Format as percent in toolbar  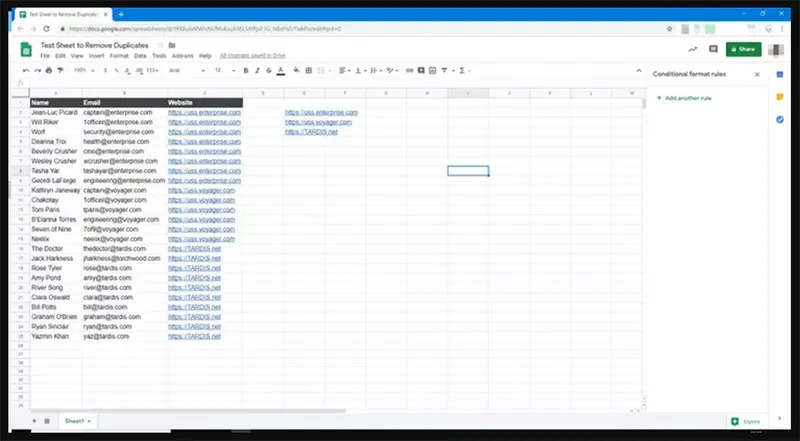pyautogui.click(x=117, y=70)
